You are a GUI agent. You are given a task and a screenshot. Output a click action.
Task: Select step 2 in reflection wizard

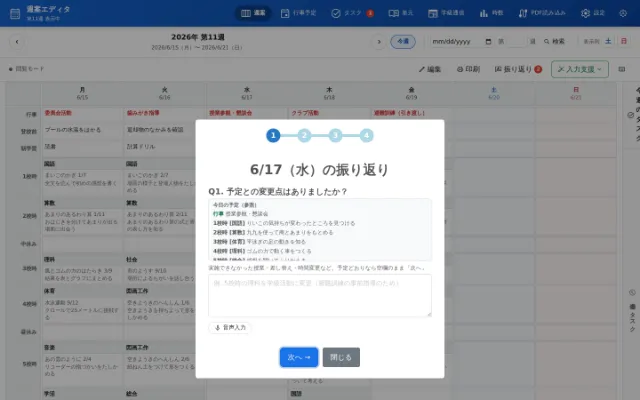click(x=304, y=136)
